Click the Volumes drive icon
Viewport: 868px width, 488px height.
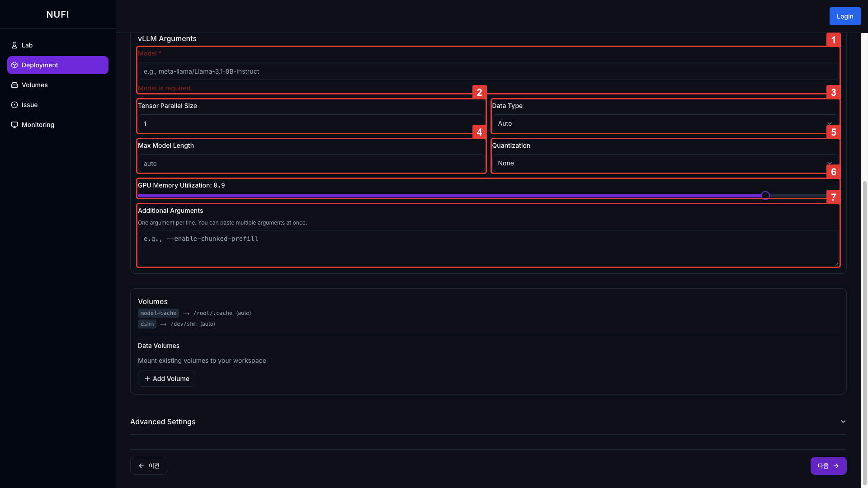(14, 85)
